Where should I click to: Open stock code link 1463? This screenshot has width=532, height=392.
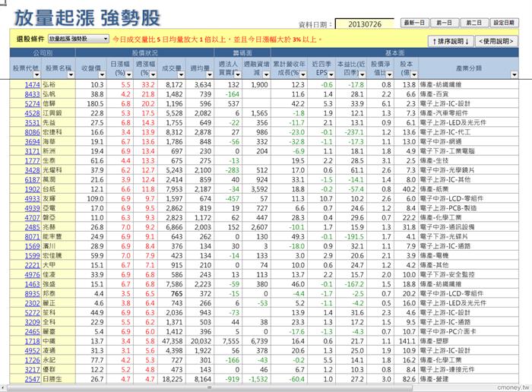(32, 284)
